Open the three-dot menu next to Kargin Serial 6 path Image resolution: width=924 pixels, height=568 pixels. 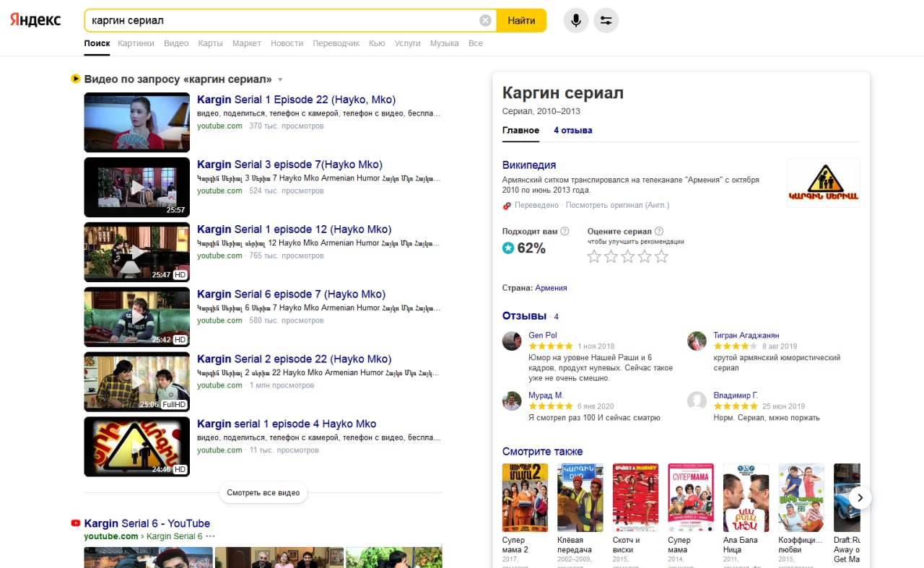pyautogui.click(x=210, y=536)
